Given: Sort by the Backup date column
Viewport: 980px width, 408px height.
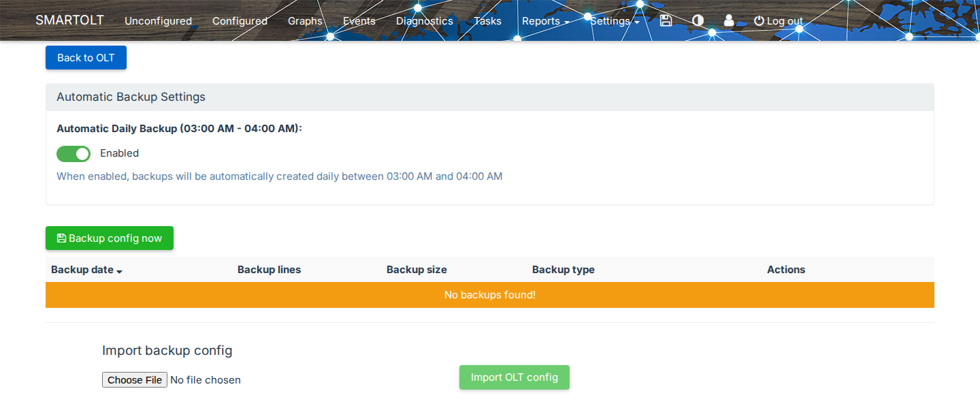Looking at the screenshot, I should tap(86, 270).
